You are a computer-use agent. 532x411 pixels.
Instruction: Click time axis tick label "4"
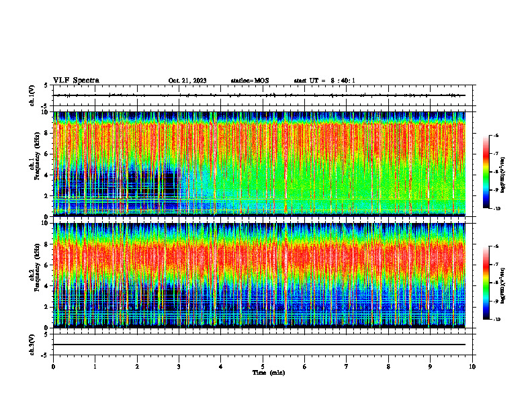point(221,367)
